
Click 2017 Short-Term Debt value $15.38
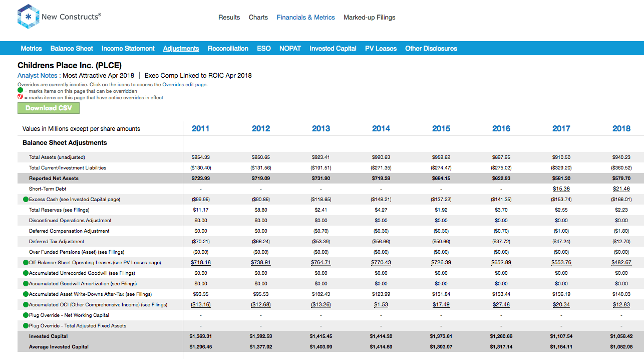click(561, 189)
